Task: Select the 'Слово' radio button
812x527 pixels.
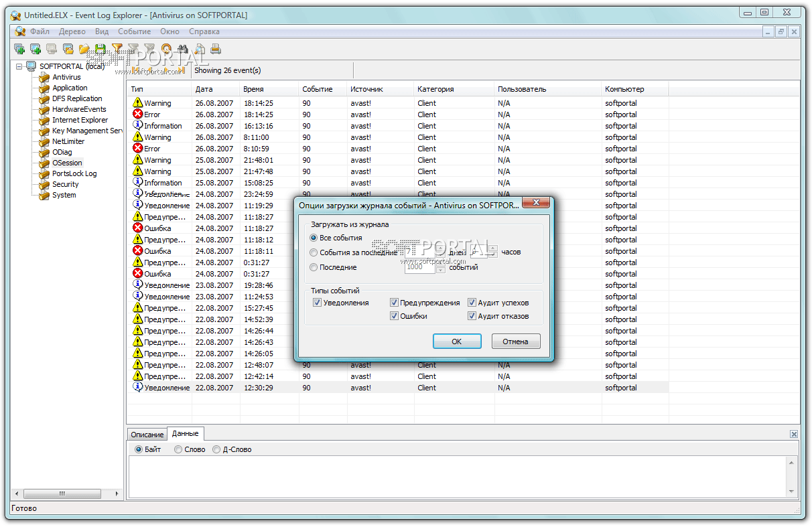Action: point(178,449)
